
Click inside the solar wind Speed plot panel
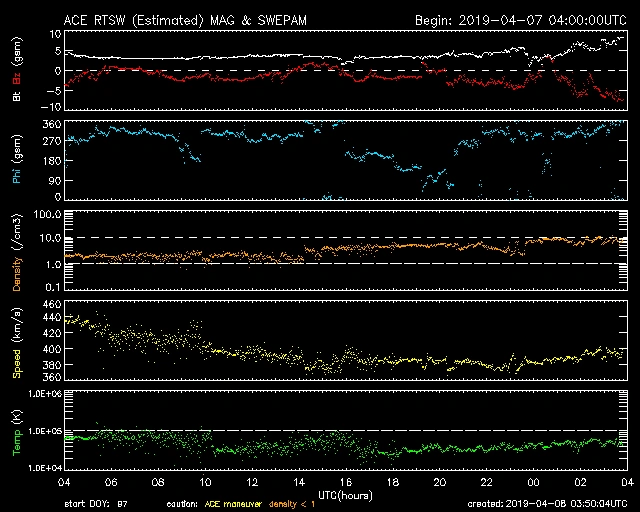coord(346,340)
